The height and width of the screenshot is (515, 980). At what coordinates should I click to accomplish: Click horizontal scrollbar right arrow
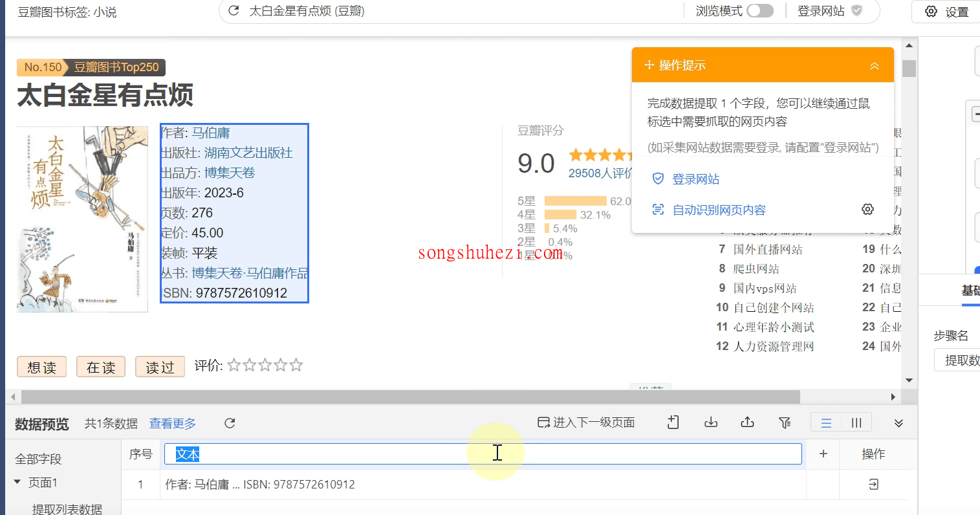tap(893, 397)
